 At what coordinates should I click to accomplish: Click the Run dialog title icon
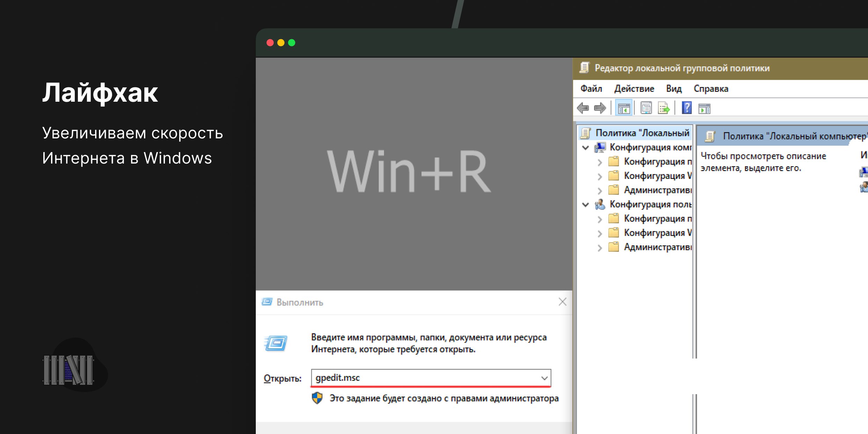[x=267, y=302]
